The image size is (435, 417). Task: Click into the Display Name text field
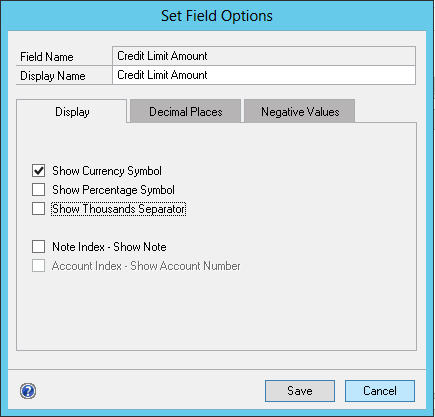pos(264,75)
